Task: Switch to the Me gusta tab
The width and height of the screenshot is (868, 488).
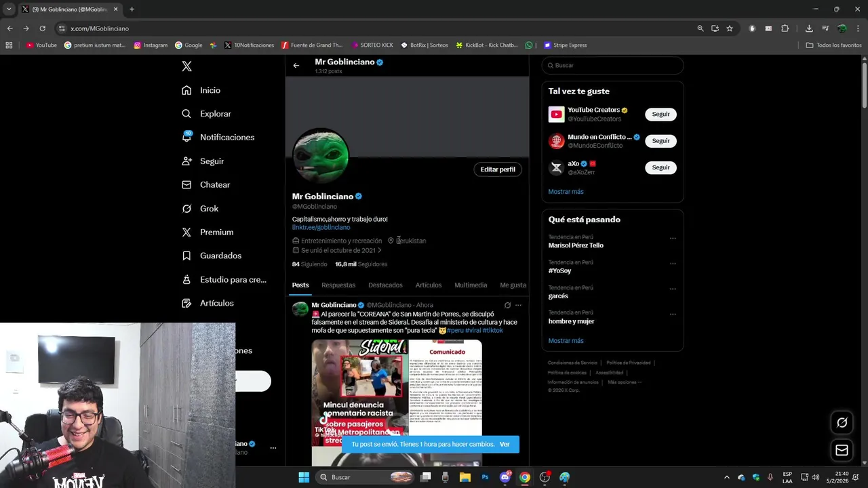Action: click(513, 285)
